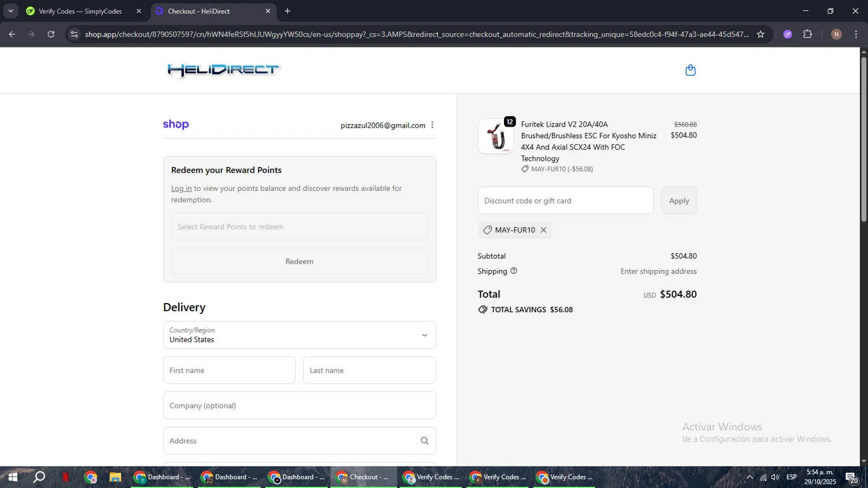The height and width of the screenshot is (488, 868).
Task: Open Chrome icon next to Netflix in taskbar
Action: [x=91, y=478]
